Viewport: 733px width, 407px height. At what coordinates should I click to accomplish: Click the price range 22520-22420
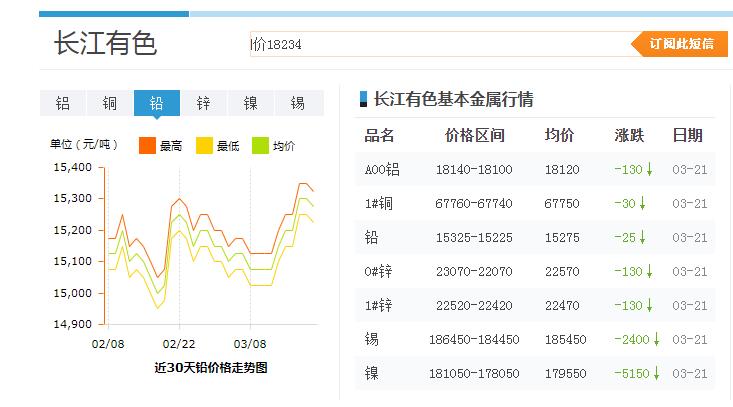[x=474, y=306]
